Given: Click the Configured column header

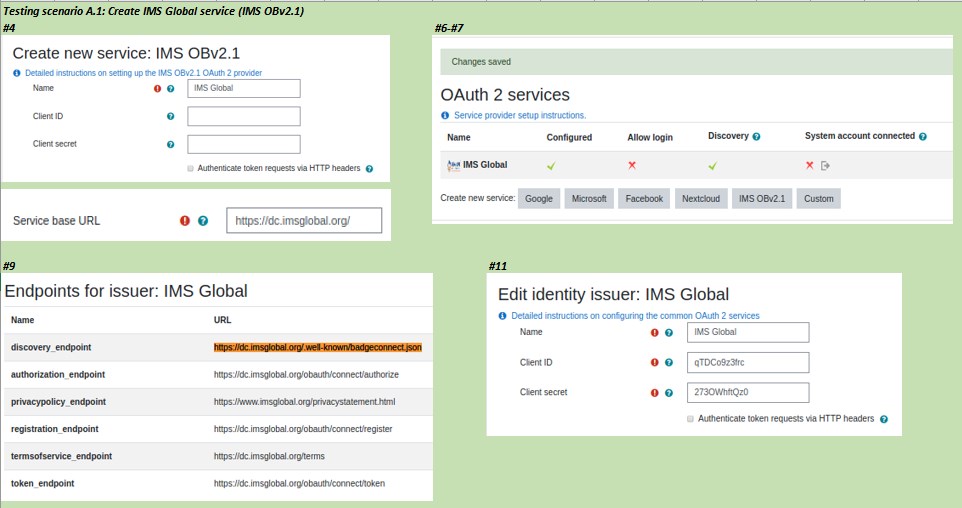Looking at the screenshot, I should [569, 137].
